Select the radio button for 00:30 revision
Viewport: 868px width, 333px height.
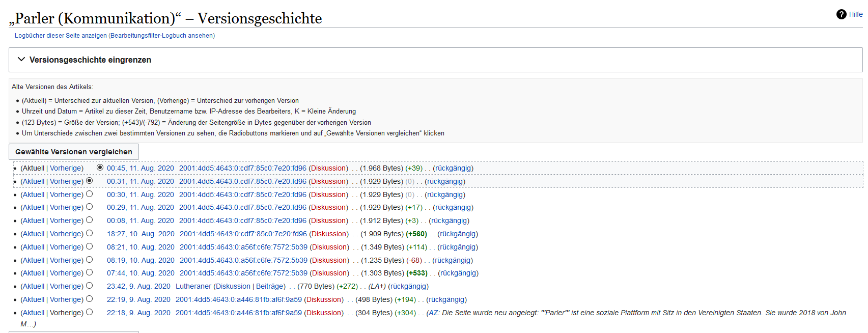click(90, 194)
